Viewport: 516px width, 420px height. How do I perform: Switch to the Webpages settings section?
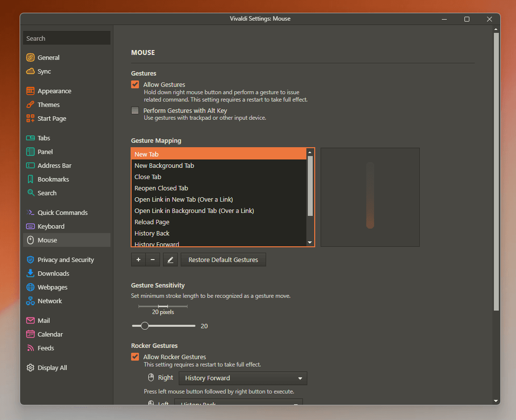click(30, 287)
